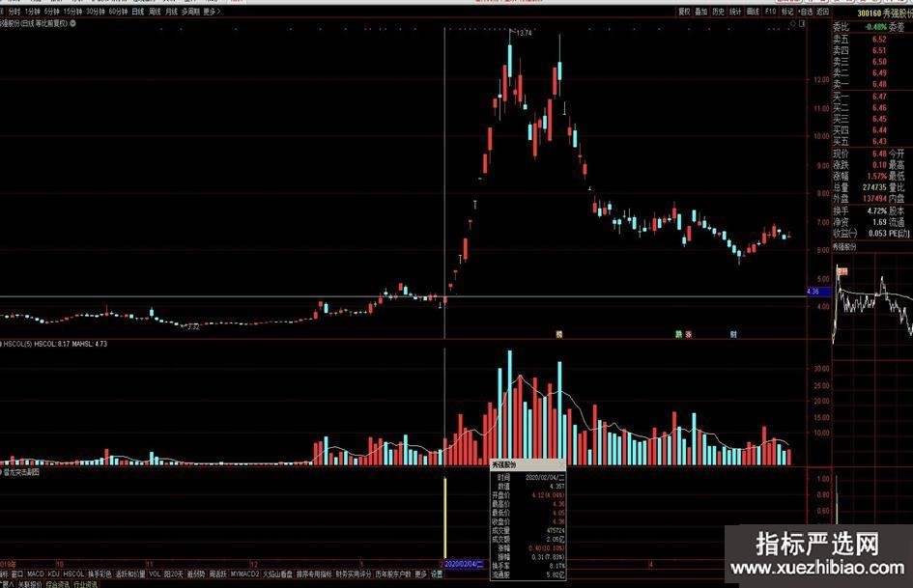Switch to the 周线 weekly chart
913x588 pixels.
[x=155, y=11]
